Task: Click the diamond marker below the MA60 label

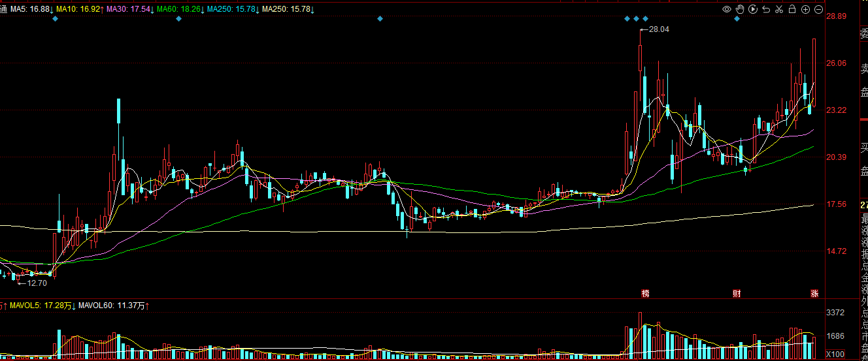Action: tap(178, 18)
